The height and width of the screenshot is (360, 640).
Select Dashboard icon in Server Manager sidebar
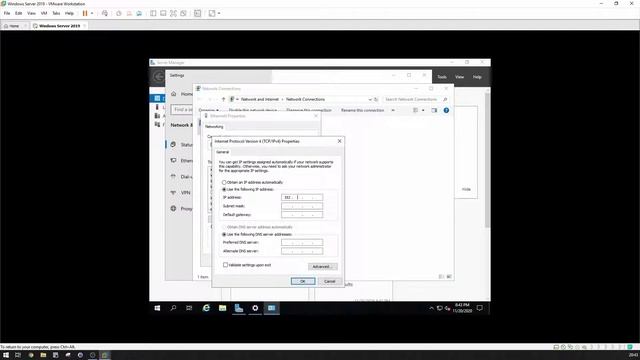(x=157, y=98)
